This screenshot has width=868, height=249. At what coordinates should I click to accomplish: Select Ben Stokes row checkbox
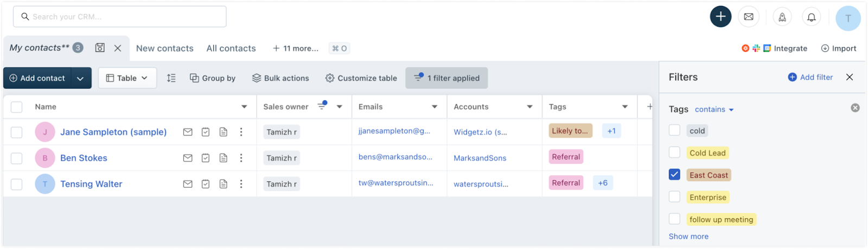point(17,158)
